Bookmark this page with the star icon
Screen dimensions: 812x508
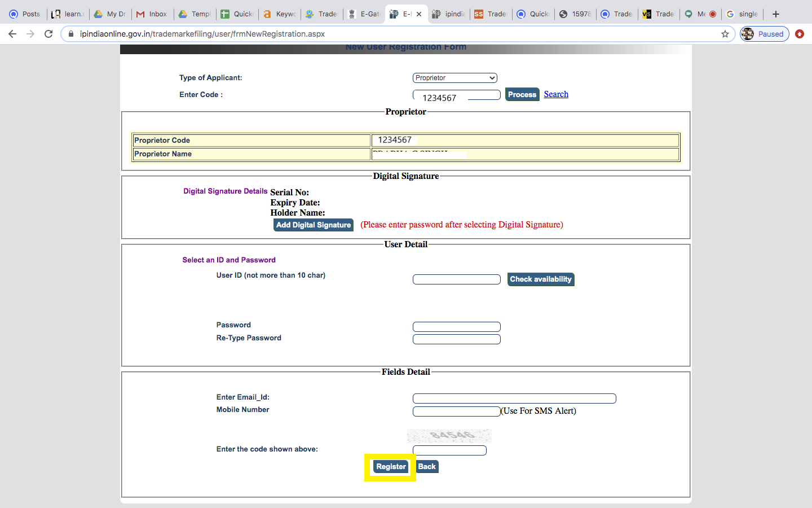(x=725, y=34)
